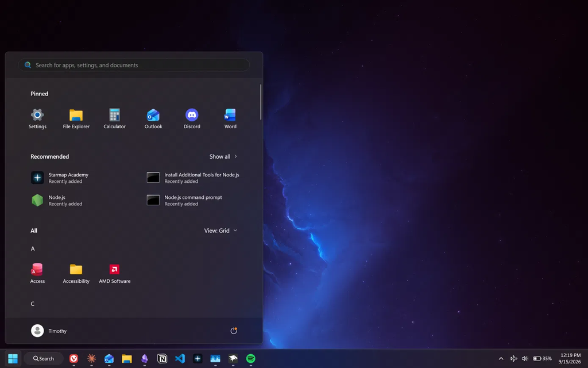Click Show all for Recommended items
This screenshot has height=368, width=588.
pyautogui.click(x=223, y=156)
